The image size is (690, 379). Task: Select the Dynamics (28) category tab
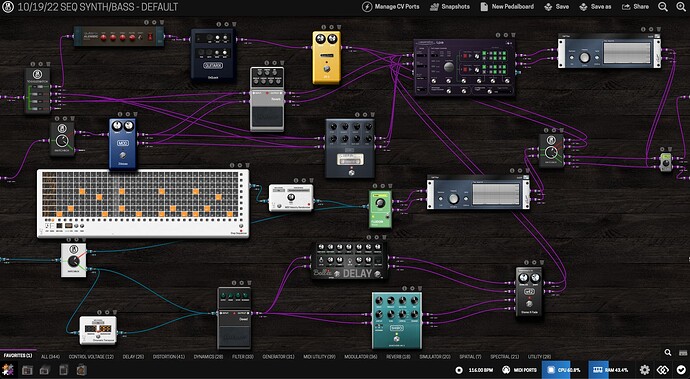click(x=208, y=357)
